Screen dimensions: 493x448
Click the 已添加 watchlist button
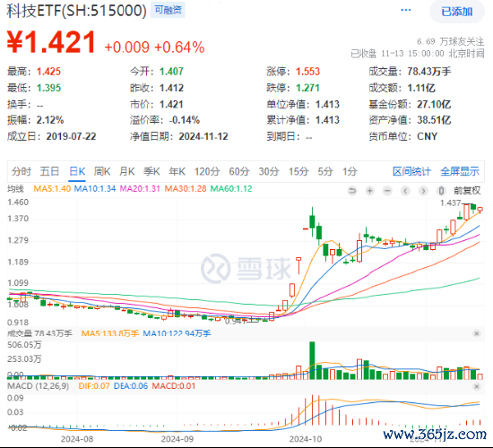click(457, 12)
